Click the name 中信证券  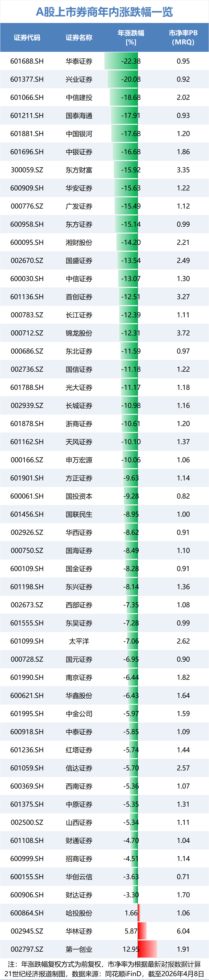click(x=79, y=279)
